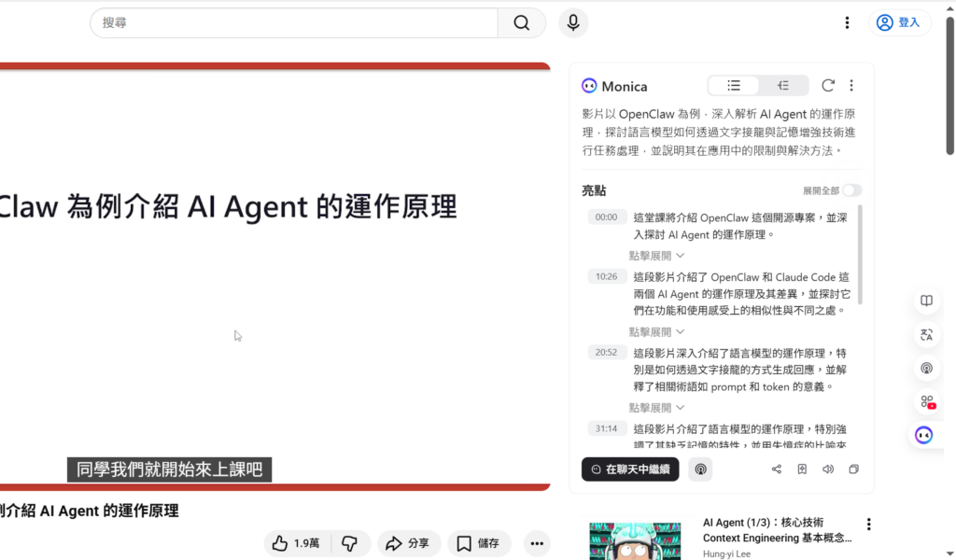
Task: Open YouTube settings three-dot menu
Action: click(847, 23)
